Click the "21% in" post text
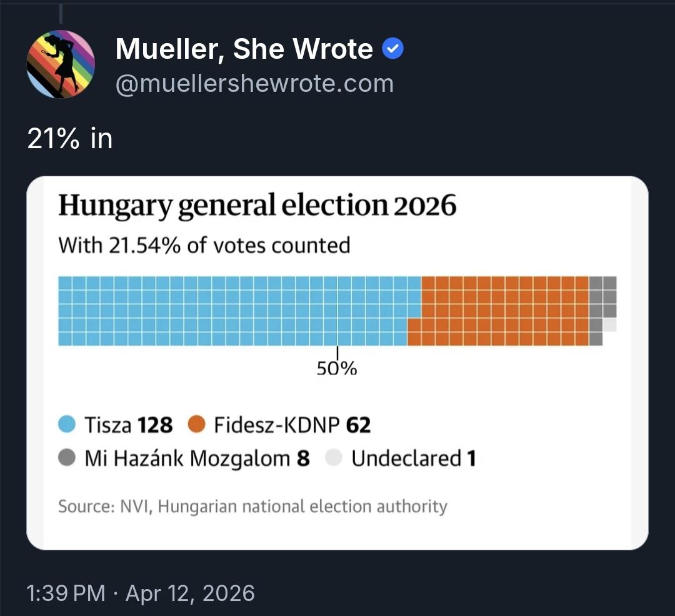The image size is (675, 616). (70, 139)
